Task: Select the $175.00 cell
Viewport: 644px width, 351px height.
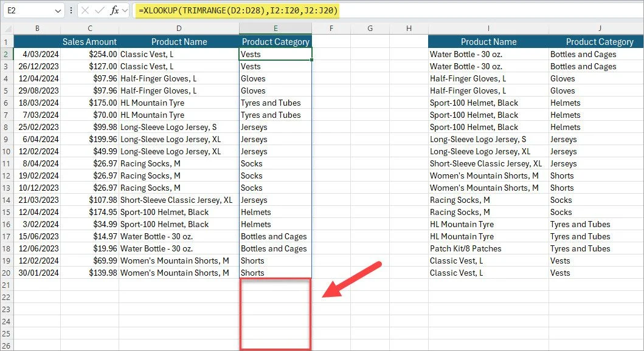Action: [x=89, y=103]
